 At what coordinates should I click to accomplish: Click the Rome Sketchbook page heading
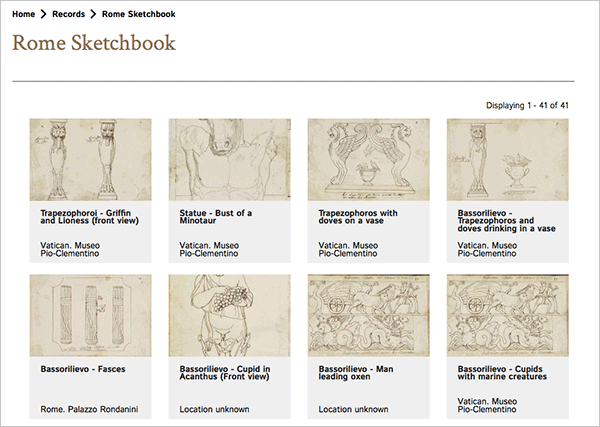point(94,43)
